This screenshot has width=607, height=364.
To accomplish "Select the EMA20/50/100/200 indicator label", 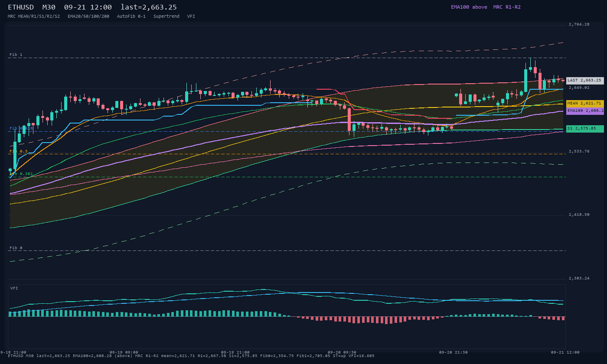I will click(x=88, y=16).
